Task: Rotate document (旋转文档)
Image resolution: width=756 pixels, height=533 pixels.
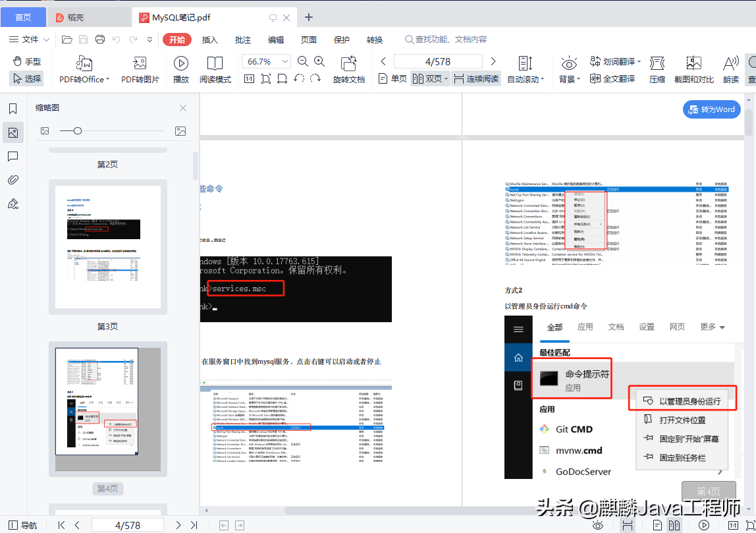Action: click(348, 70)
